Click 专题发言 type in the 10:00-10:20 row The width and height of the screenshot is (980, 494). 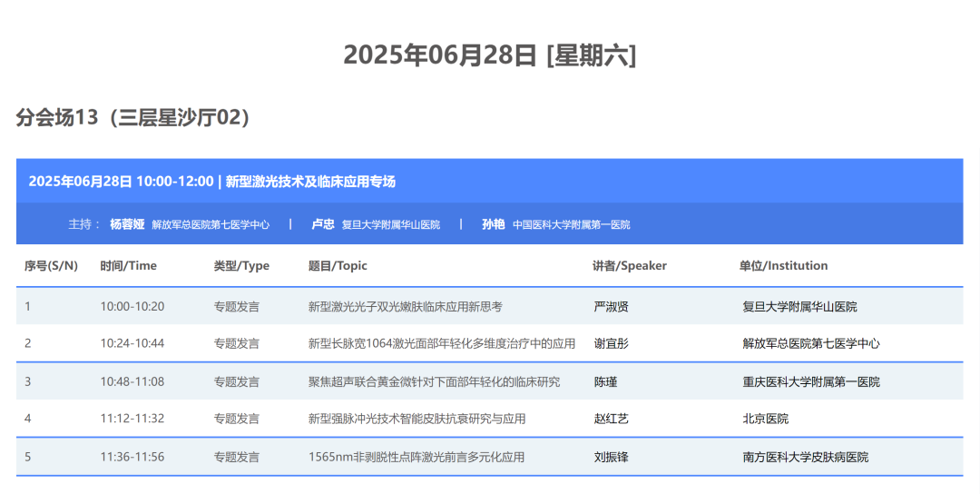(236, 306)
